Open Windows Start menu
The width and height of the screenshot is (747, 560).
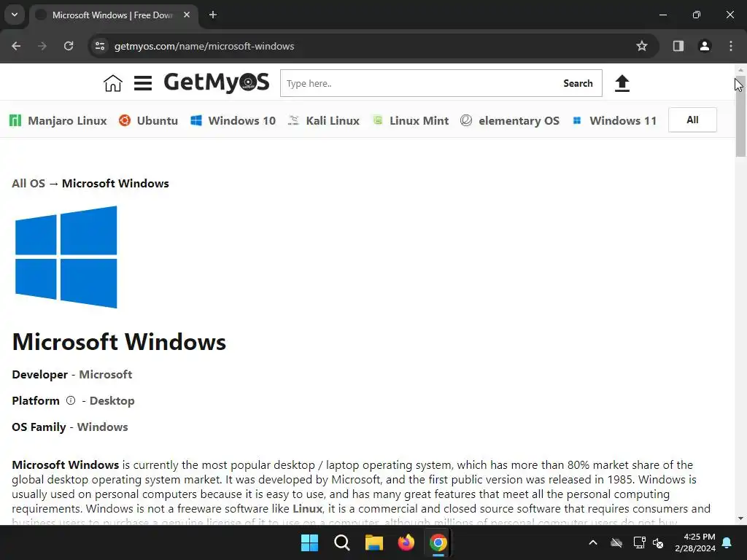pos(309,542)
